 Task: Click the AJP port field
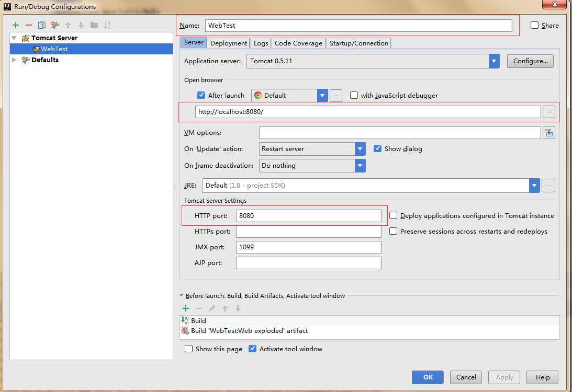[309, 263]
